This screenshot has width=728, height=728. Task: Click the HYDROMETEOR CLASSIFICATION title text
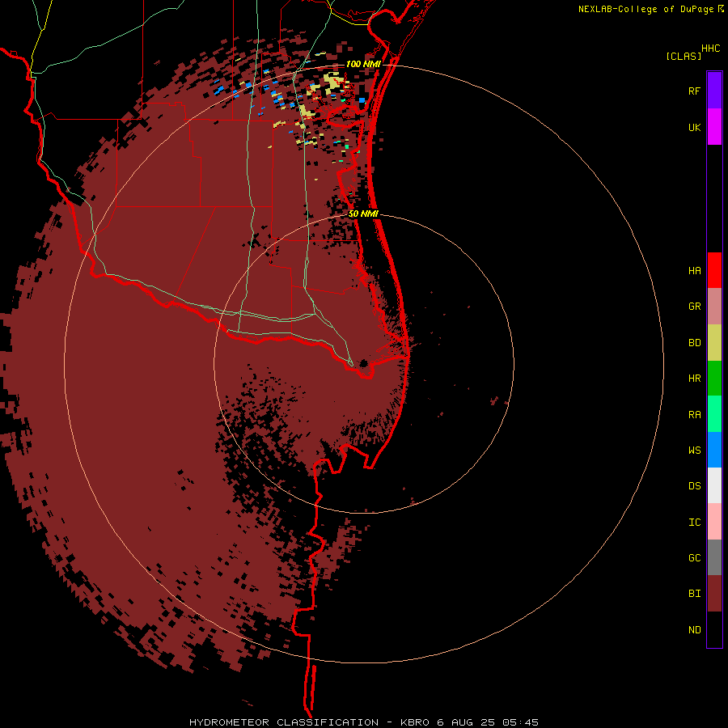(x=284, y=722)
